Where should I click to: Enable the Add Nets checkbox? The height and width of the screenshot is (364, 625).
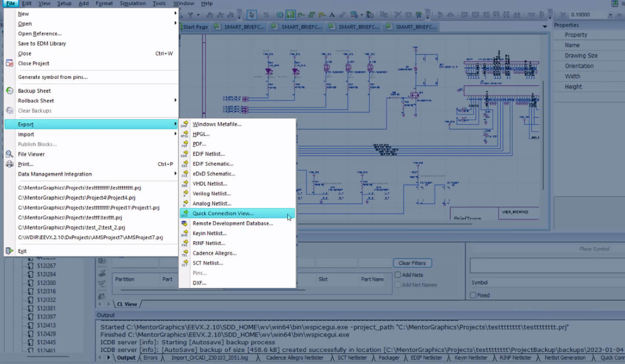pyautogui.click(x=398, y=275)
